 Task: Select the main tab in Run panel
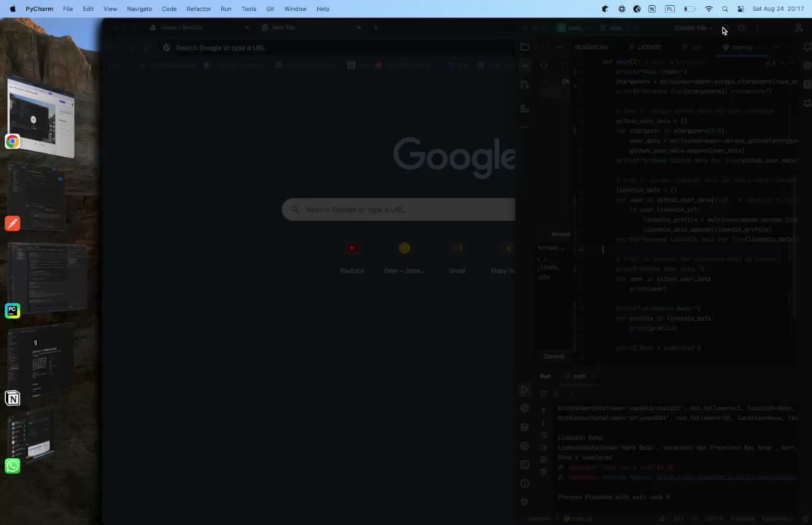coord(579,376)
